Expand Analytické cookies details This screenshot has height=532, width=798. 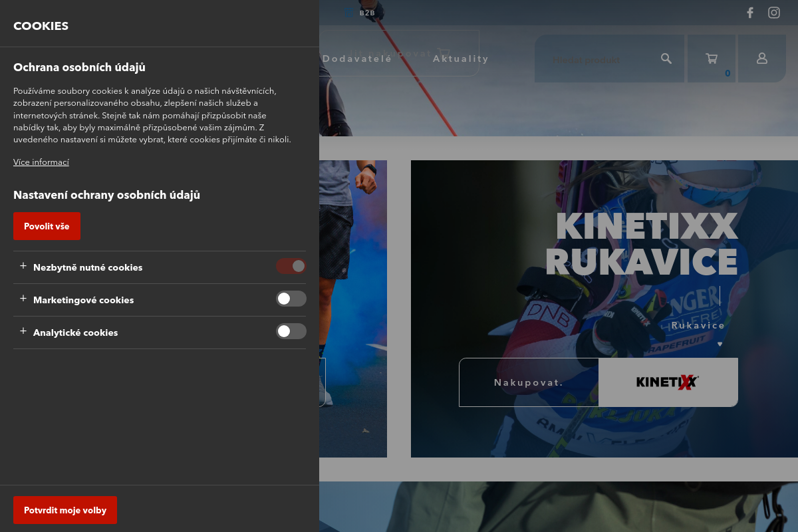pos(23,331)
